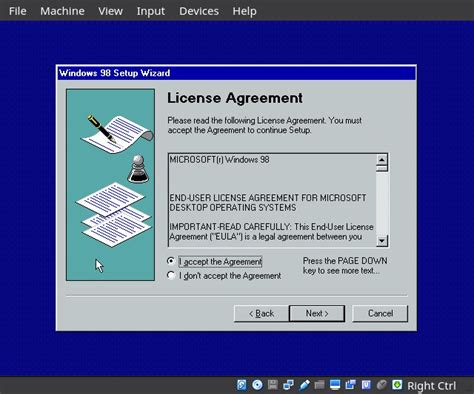Click the overlapping screens recording status icon
Screen dimensions: 474x394
350,385
